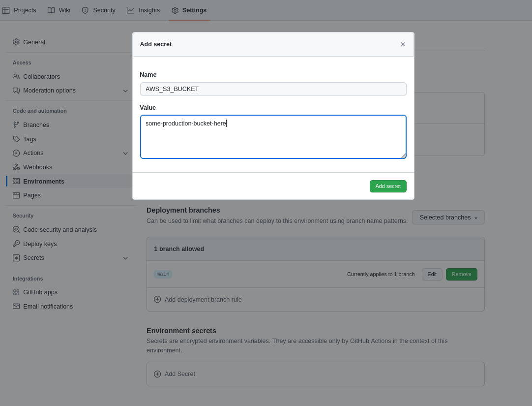The height and width of the screenshot is (406, 532).
Task: Click the green Add secret button
Action: tap(388, 186)
